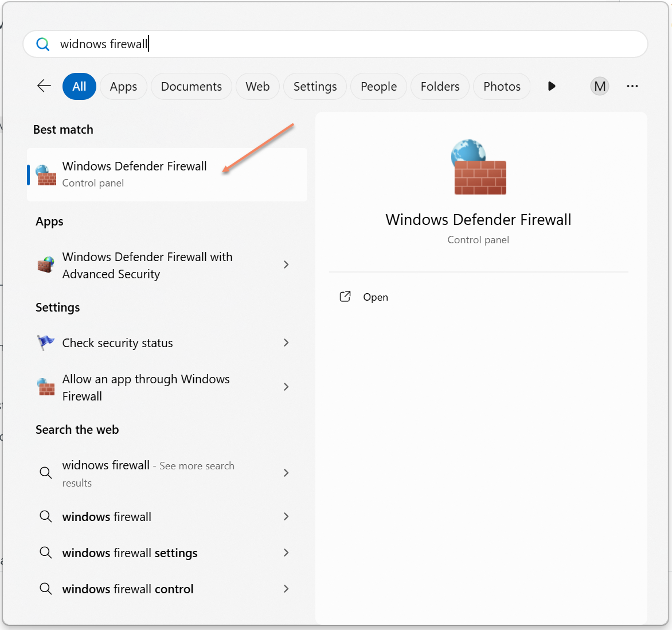The height and width of the screenshot is (630, 672).
Task: Expand Windows Defender Firewall with Advanced Security chevron
Action: 286,265
